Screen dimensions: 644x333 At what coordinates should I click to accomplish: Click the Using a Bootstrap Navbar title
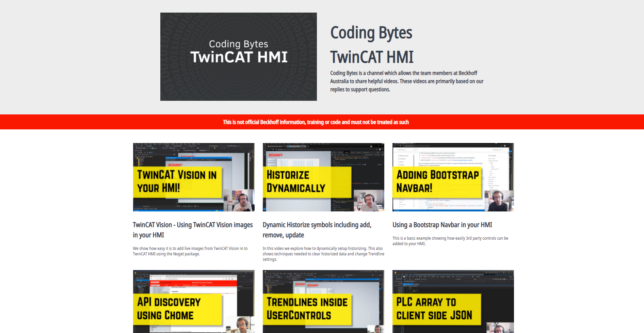click(442, 225)
